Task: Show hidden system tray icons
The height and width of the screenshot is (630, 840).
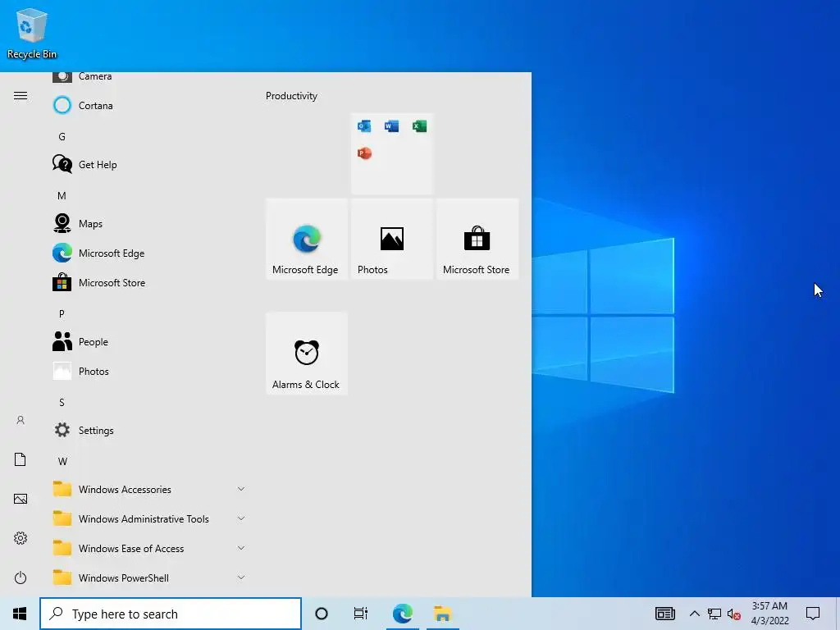Action: click(694, 614)
